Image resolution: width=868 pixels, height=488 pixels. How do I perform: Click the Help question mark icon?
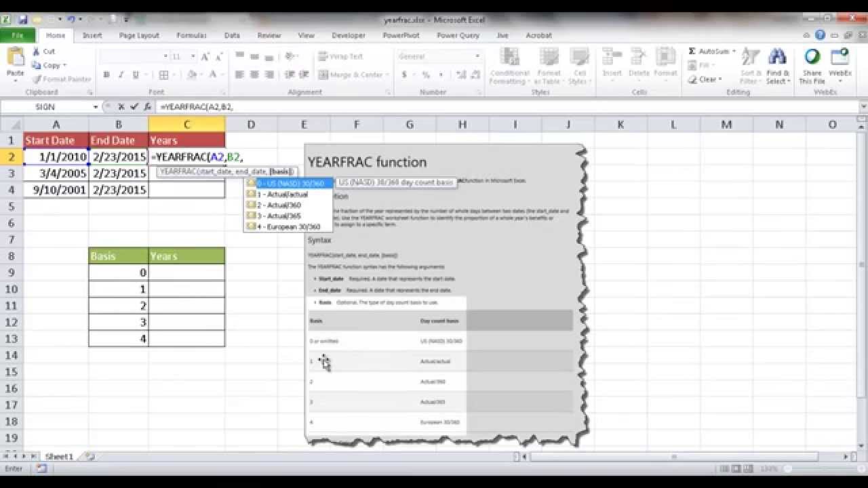pyautogui.click(x=821, y=35)
